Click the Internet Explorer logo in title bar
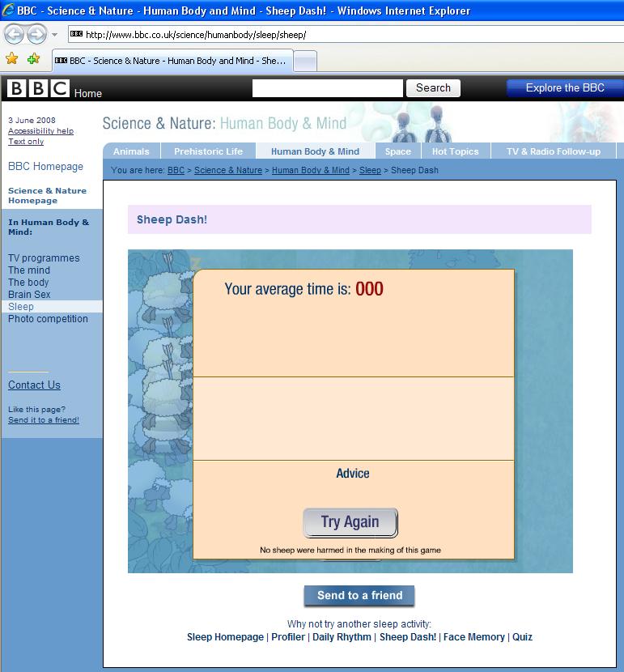The height and width of the screenshot is (672, 624). [x=8, y=10]
